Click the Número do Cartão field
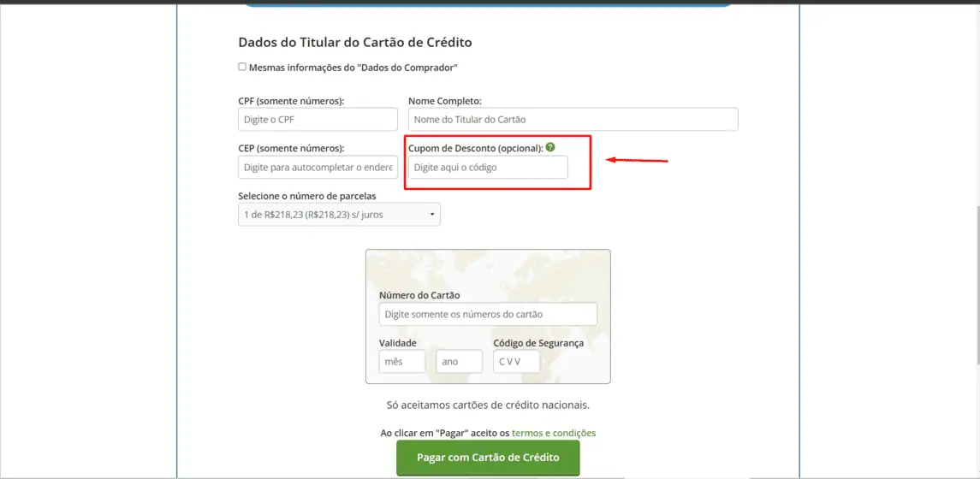The image size is (980, 479). click(x=488, y=314)
